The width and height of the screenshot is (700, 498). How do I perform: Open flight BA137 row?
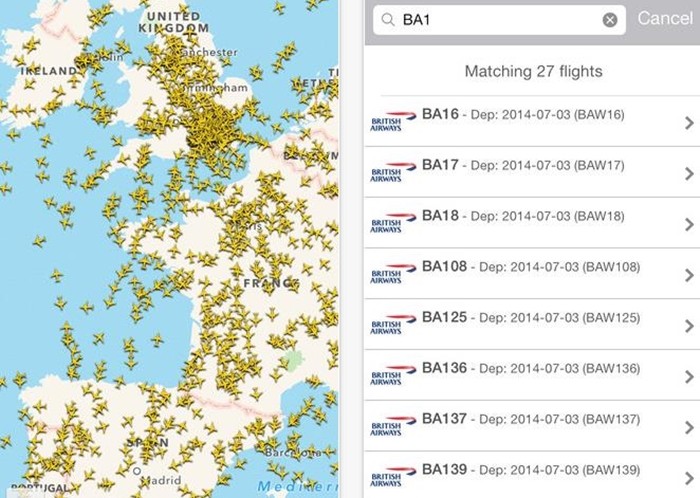(x=532, y=426)
